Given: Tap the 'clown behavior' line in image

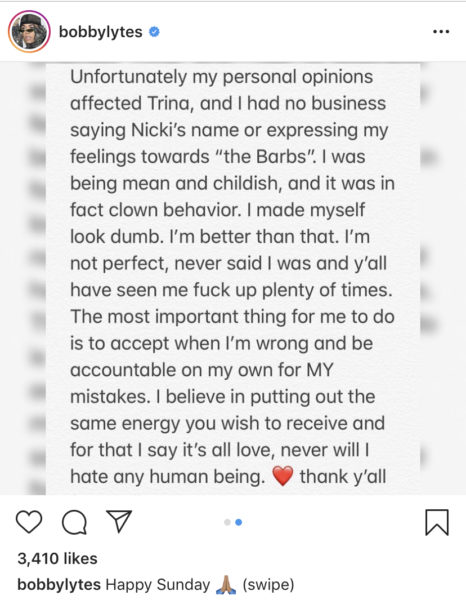Looking at the screenshot, I should 217,210.
